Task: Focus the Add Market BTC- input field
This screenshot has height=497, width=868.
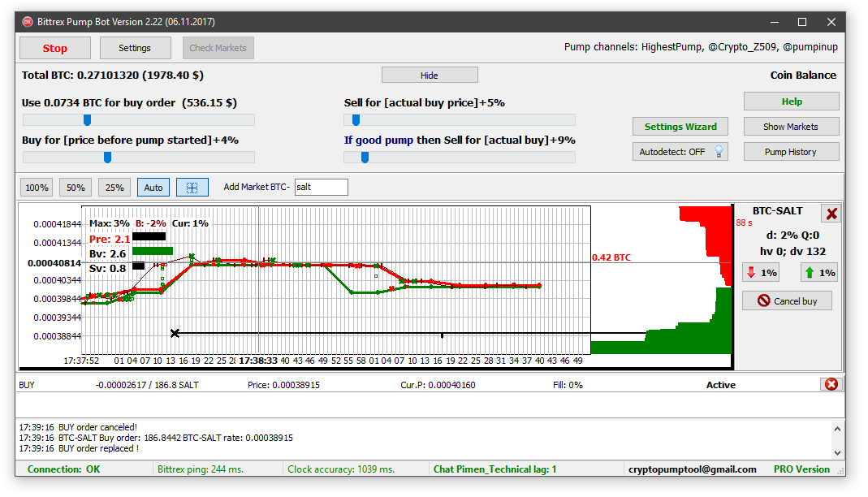Action: pyautogui.click(x=321, y=187)
